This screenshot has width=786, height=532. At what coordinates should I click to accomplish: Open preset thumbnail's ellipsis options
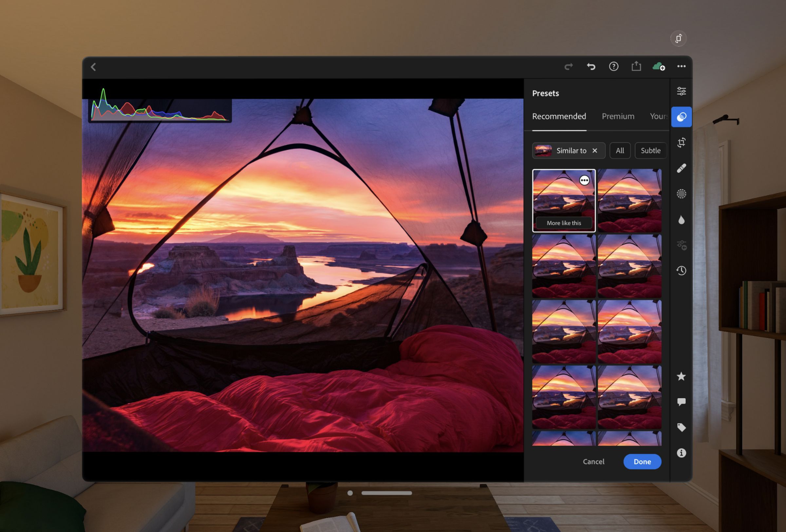tap(584, 180)
